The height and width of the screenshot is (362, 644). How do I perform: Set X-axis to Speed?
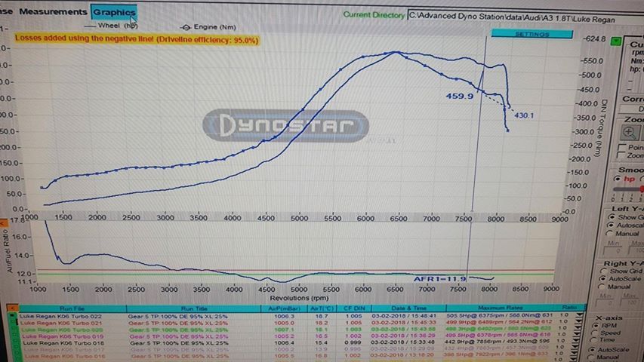(595, 333)
